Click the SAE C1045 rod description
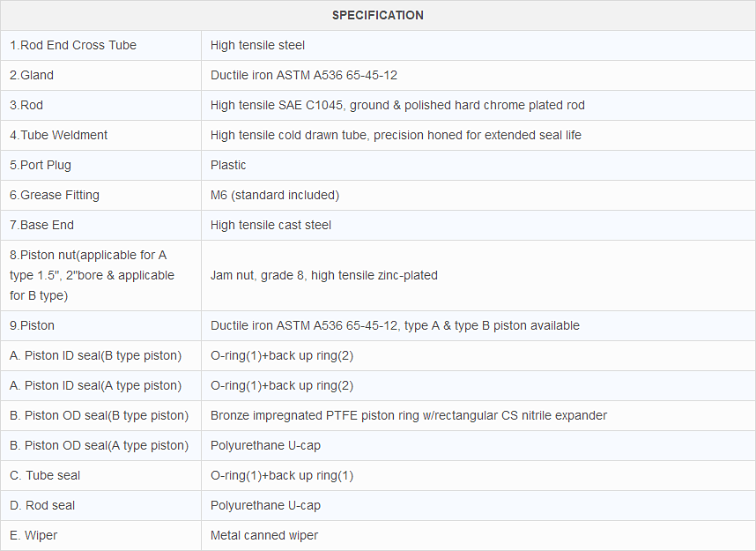The image size is (756, 551). tap(397, 105)
